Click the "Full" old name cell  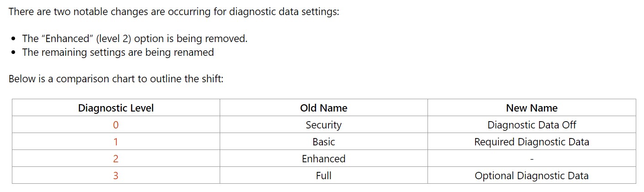click(x=323, y=176)
